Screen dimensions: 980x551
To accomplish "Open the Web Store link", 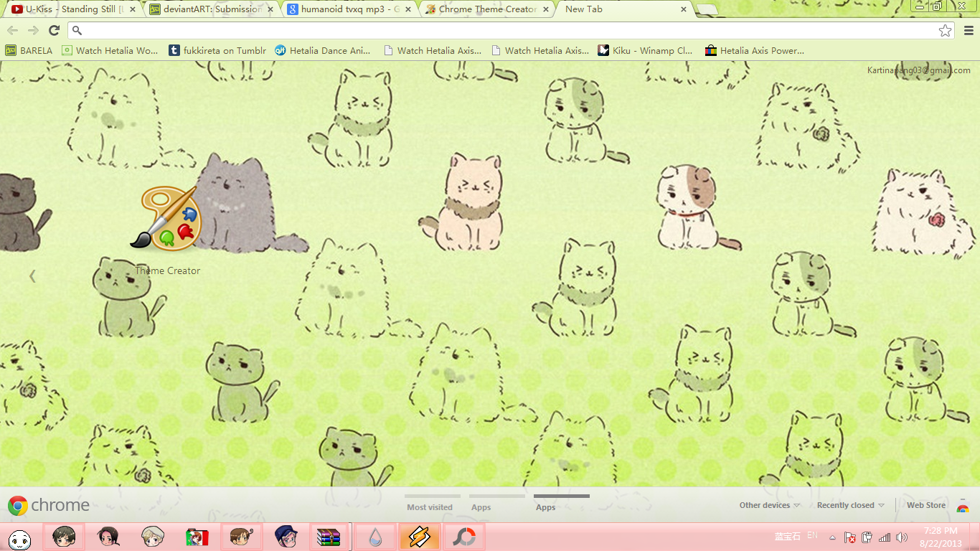I will [926, 505].
